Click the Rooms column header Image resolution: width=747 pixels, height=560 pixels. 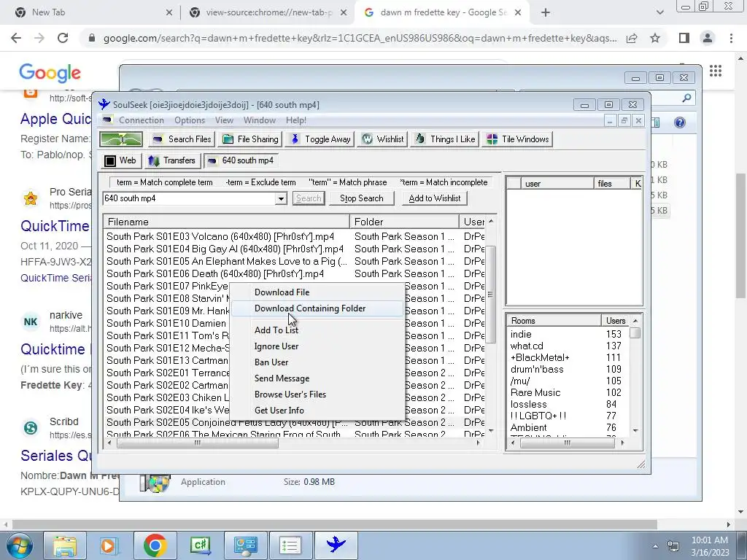(x=554, y=321)
